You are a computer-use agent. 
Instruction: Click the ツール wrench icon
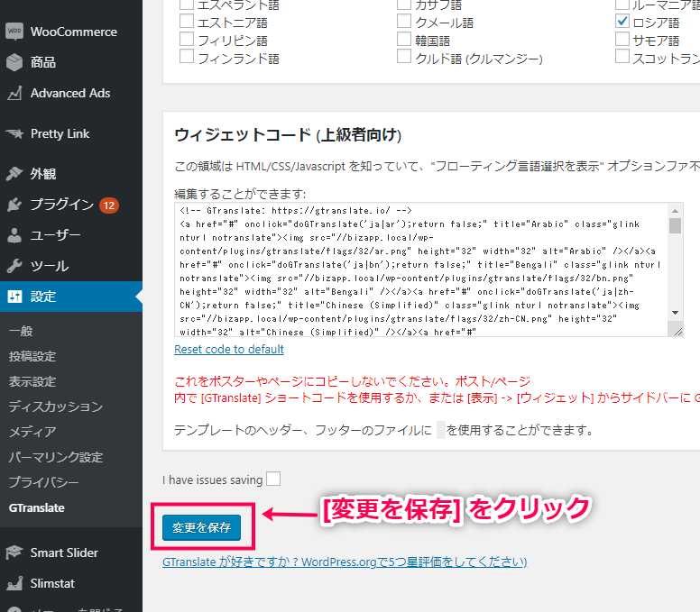(x=14, y=266)
